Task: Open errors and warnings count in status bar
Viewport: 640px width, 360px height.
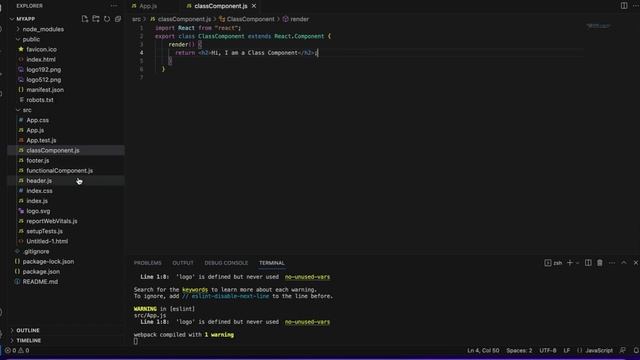Action: pos(17,350)
